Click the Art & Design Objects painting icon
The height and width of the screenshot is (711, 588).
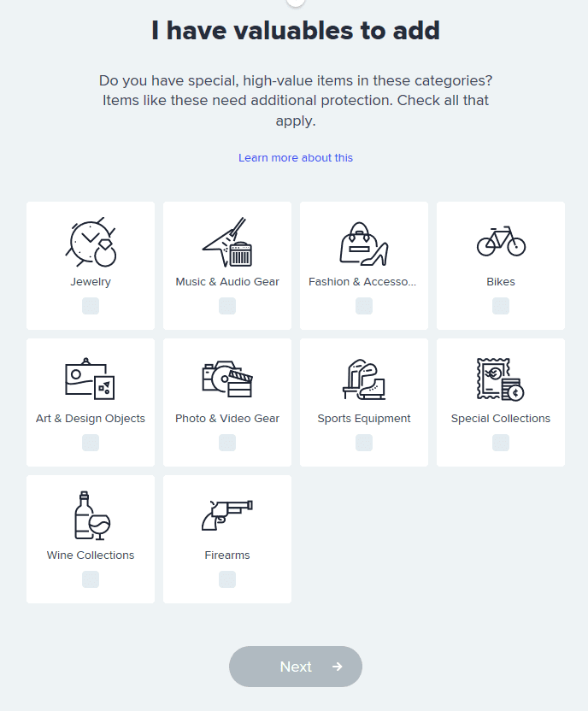coord(91,379)
